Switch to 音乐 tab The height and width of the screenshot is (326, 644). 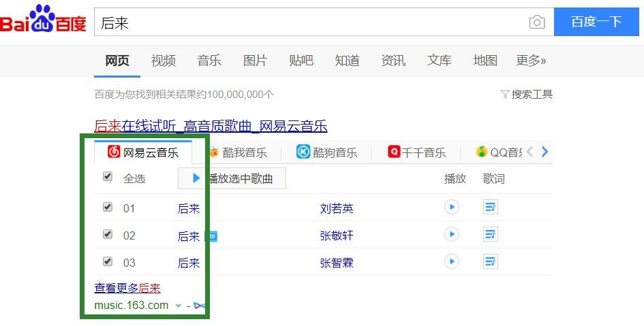pyautogui.click(x=209, y=61)
